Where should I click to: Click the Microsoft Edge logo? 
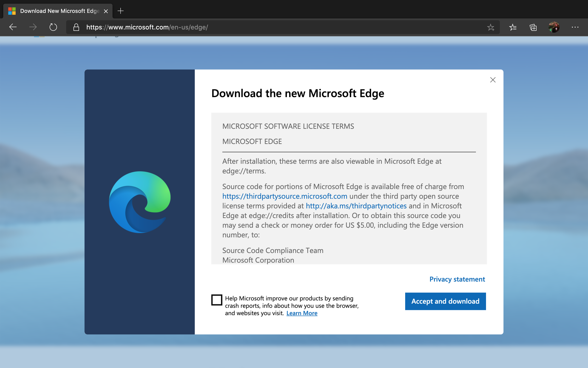(140, 202)
